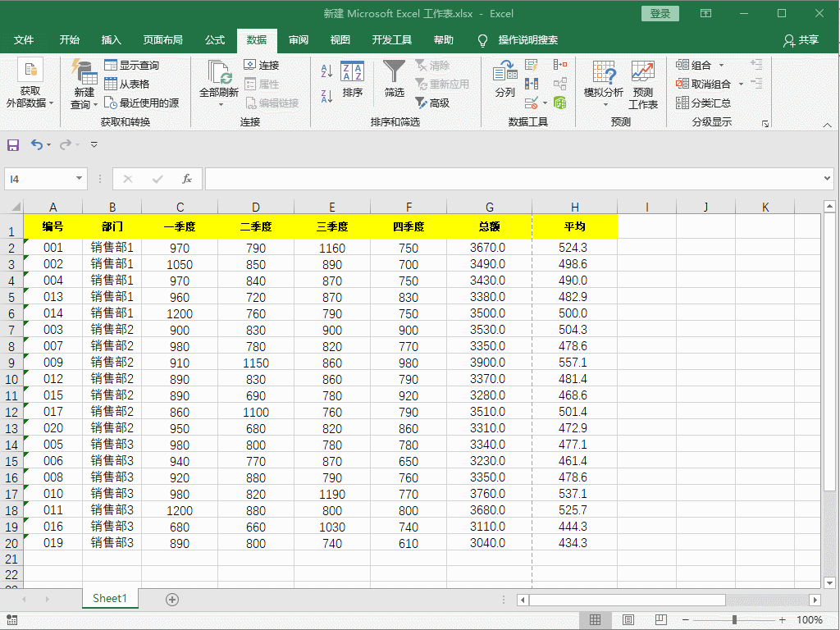Sort ascending A to Z
The width and height of the screenshot is (840, 630).
[326, 71]
